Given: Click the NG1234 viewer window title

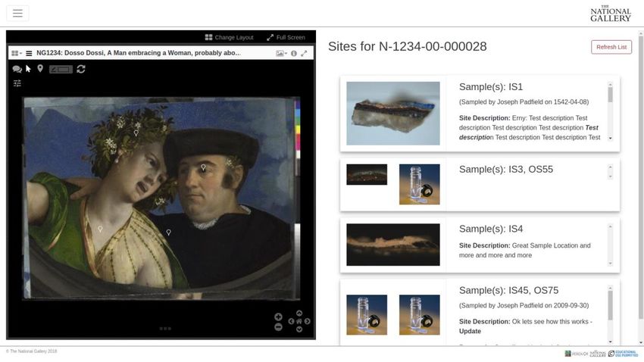Looking at the screenshot, I should coord(139,53).
